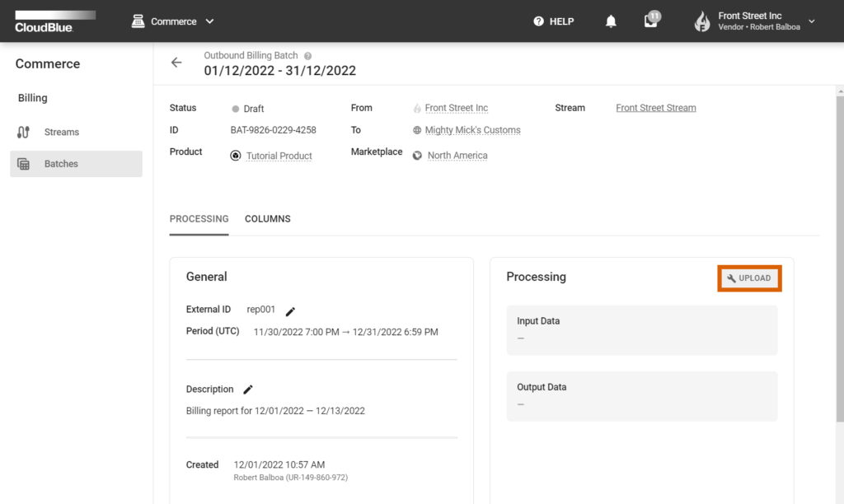Image resolution: width=844 pixels, height=504 pixels.
Task: Click the Front Street Inc flame logo
Action: [x=702, y=21]
